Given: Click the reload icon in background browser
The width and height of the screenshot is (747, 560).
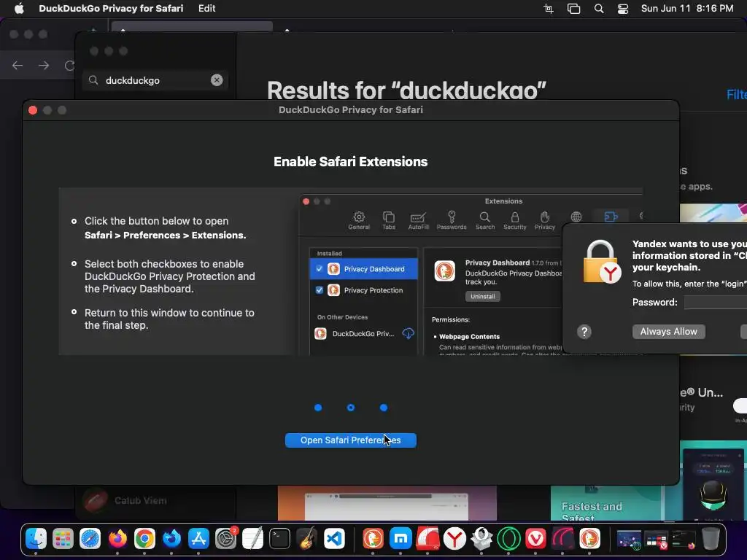Looking at the screenshot, I should coord(69,65).
